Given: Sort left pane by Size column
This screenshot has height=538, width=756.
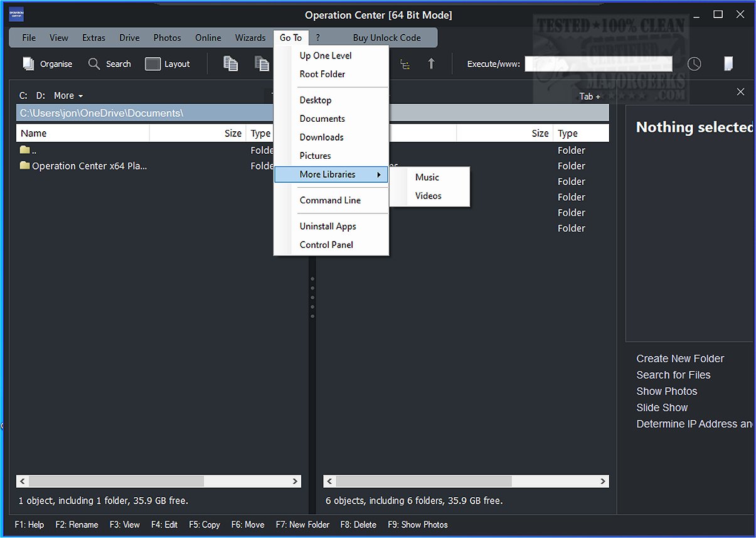Looking at the screenshot, I should (198, 133).
